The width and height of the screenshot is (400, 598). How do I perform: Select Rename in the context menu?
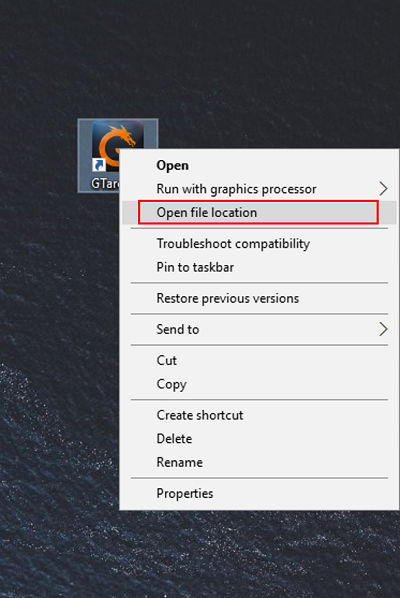(x=180, y=462)
